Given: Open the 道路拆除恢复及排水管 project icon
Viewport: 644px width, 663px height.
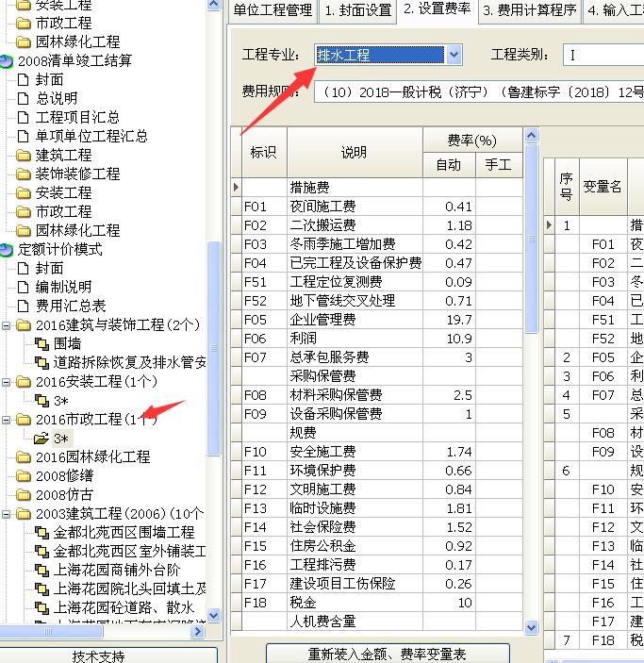Looking at the screenshot, I should click(41, 363).
